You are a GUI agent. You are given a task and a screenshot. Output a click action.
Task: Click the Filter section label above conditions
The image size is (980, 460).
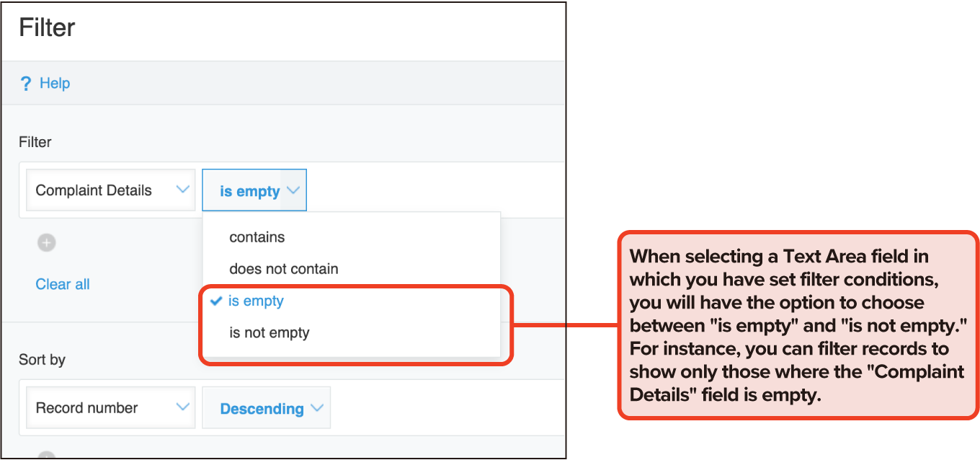click(35, 142)
